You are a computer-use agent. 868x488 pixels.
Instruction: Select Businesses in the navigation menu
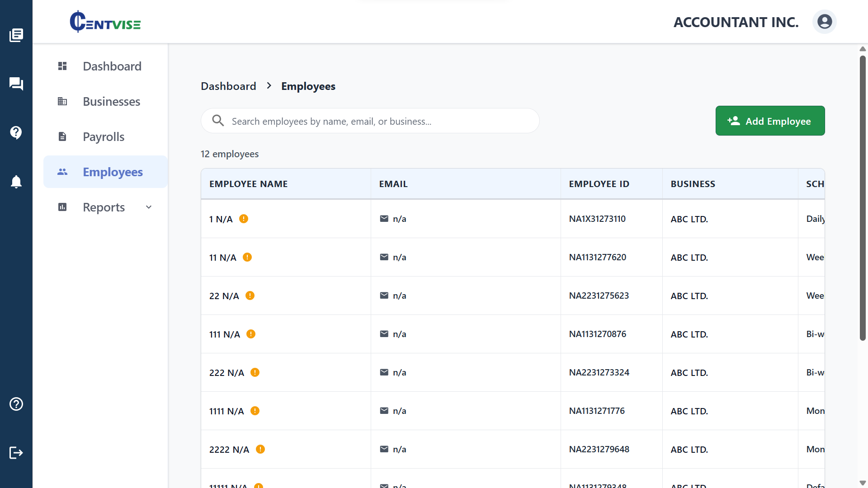[111, 101]
